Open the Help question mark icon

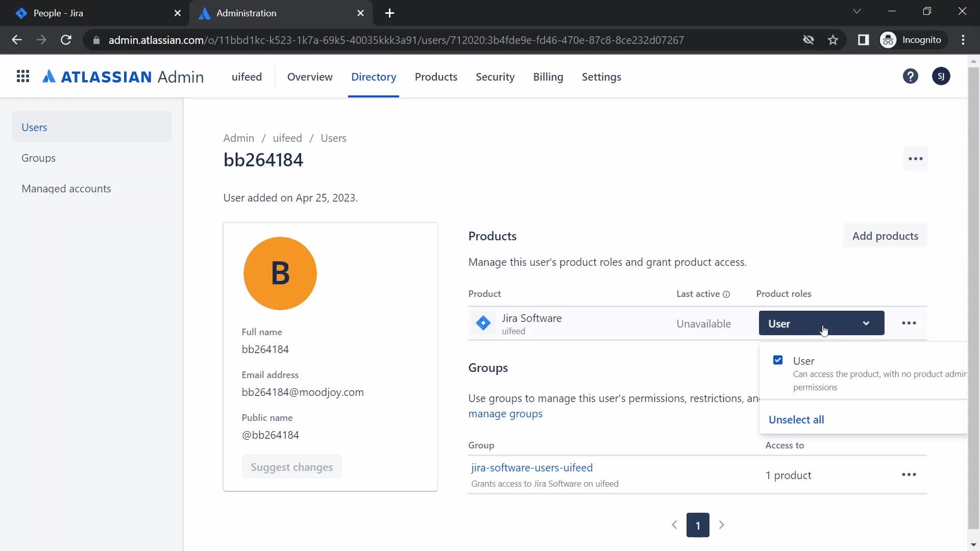coord(911,77)
